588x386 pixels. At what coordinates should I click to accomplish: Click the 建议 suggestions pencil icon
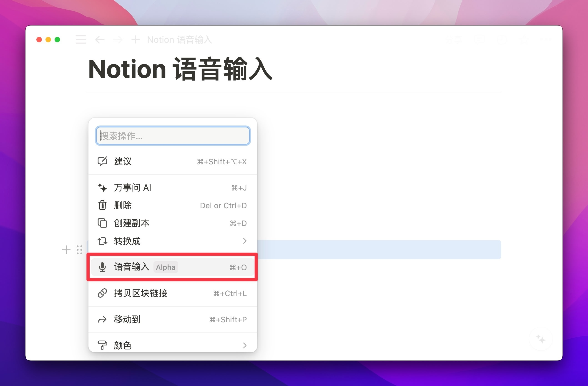(102, 161)
